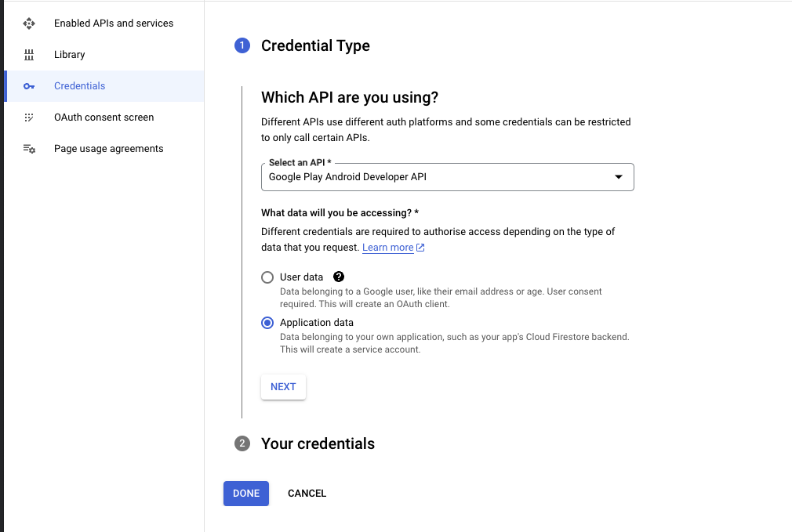
Task: Click the NEXT button
Action: click(283, 386)
